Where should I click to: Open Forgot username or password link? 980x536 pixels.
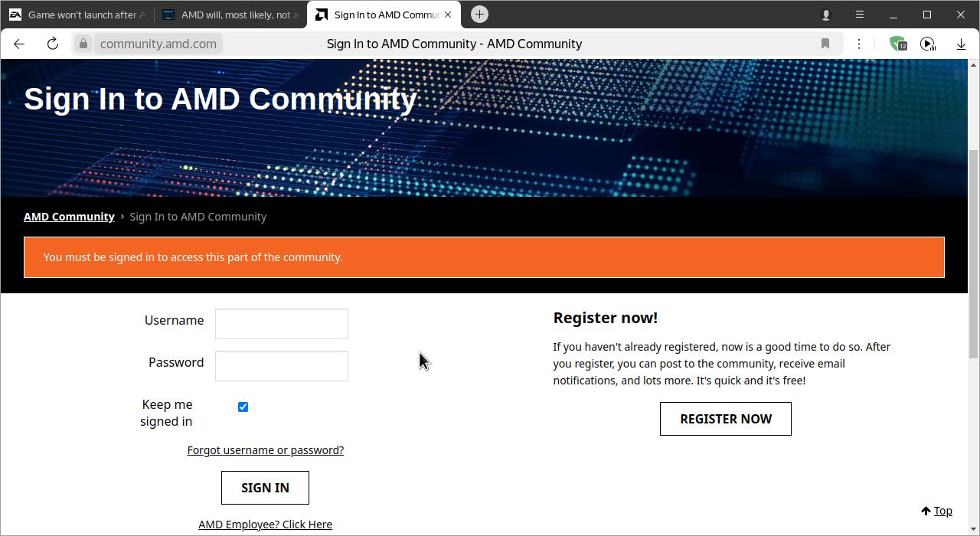click(x=266, y=450)
